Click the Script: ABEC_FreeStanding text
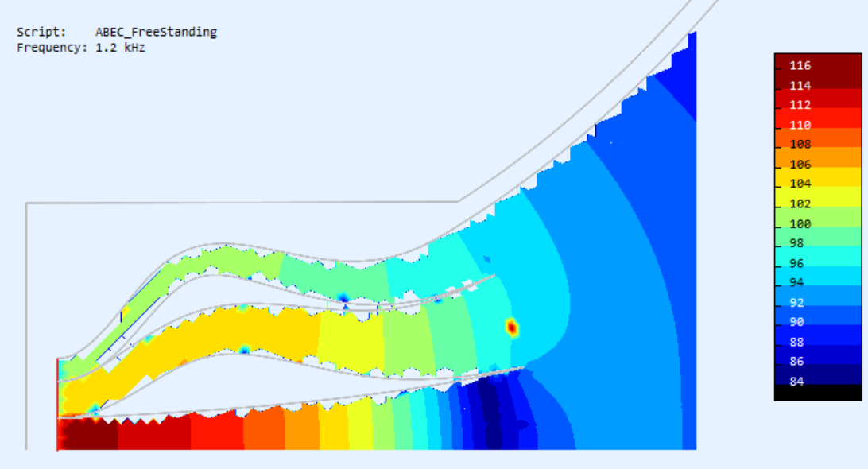The width and height of the screenshot is (868, 469). pyautogui.click(x=117, y=32)
